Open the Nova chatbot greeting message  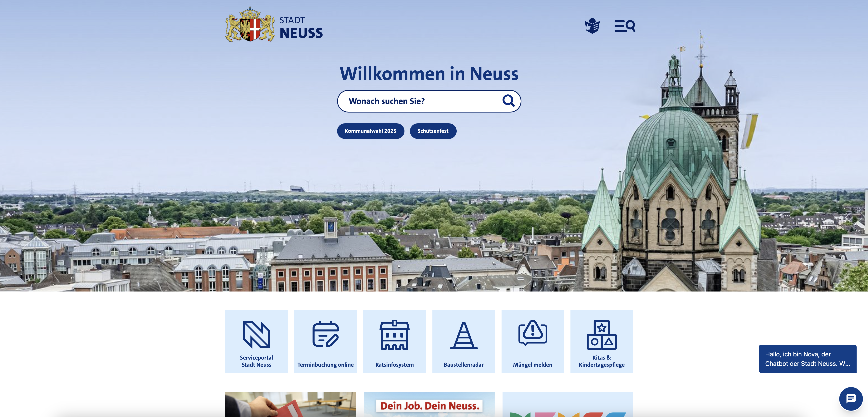tap(807, 359)
